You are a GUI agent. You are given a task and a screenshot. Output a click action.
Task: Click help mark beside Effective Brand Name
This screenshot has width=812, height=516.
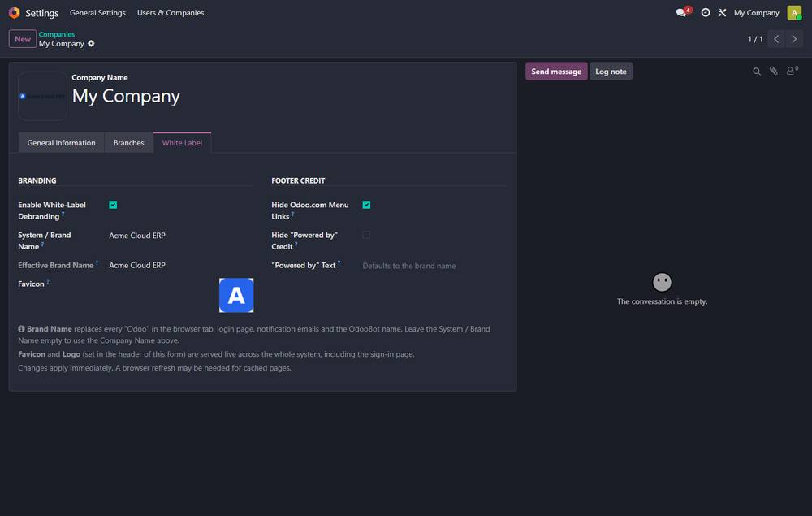click(97, 262)
